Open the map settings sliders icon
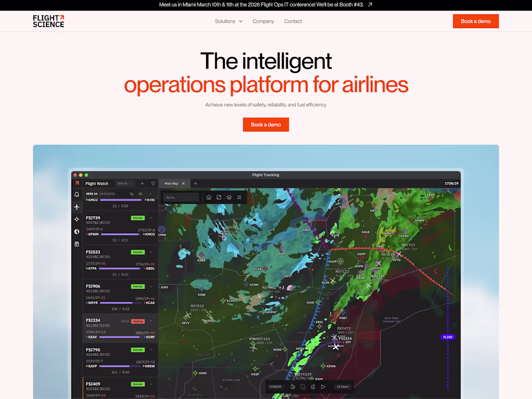532x399 pixels. (x=239, y=197)
